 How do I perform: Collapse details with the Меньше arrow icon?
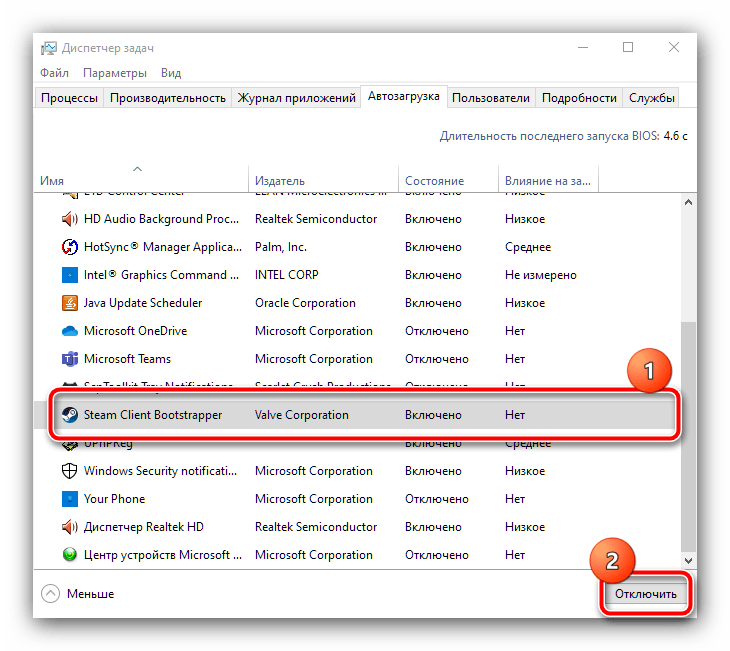coord(50,594)
